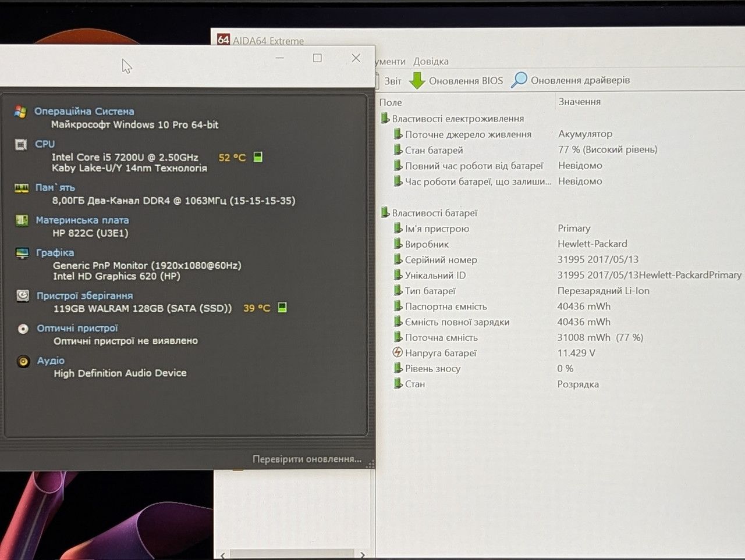Viewport: 745px width, 560px height.
Task: Click the icon beside Паспортна ємність row
Action: (398, 306)
